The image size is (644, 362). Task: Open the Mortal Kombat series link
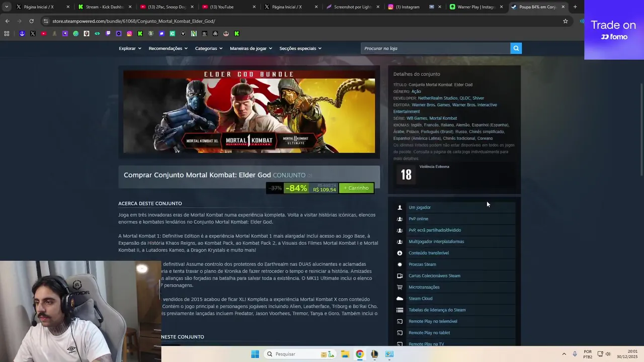443,118
